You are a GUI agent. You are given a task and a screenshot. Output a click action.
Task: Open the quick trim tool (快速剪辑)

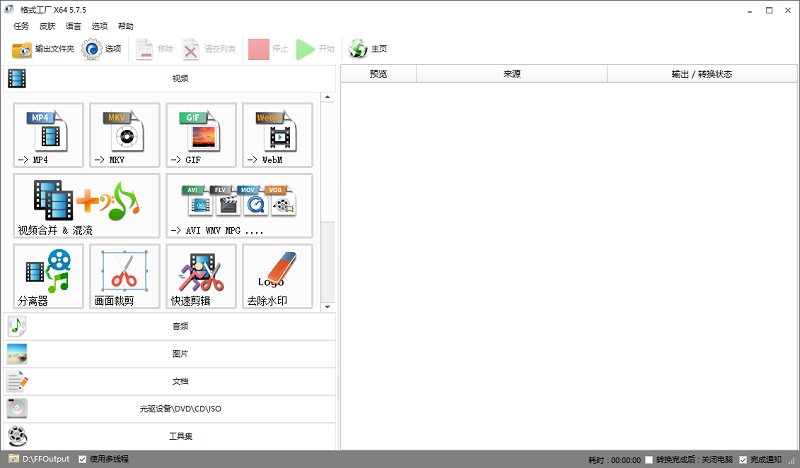tap(201, 276)
